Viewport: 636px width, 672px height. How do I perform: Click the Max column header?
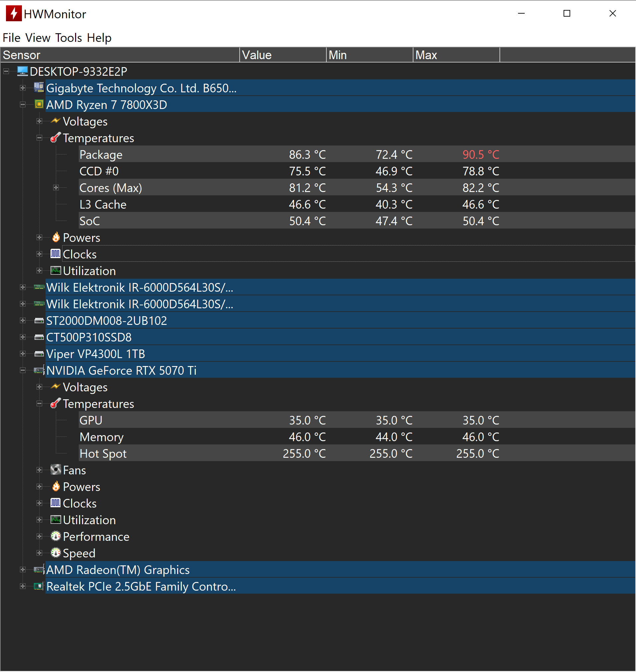pos(457,55)
